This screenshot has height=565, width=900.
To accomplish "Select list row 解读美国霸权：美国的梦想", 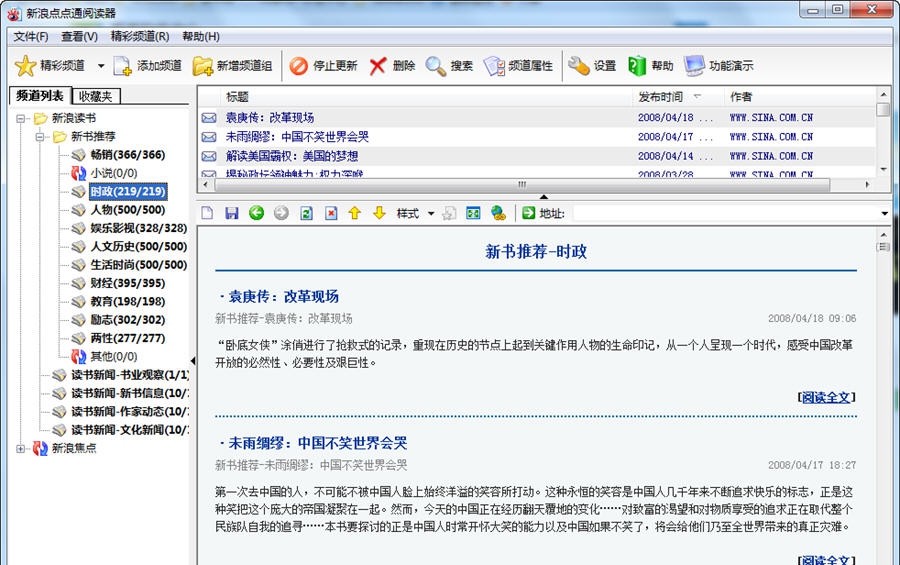I will (537, 156).
